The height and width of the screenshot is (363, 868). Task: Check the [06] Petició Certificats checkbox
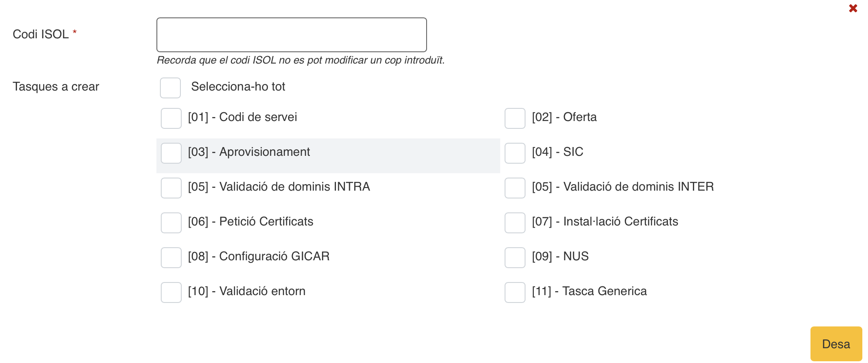pyautogui.click(x=171, y=223)
